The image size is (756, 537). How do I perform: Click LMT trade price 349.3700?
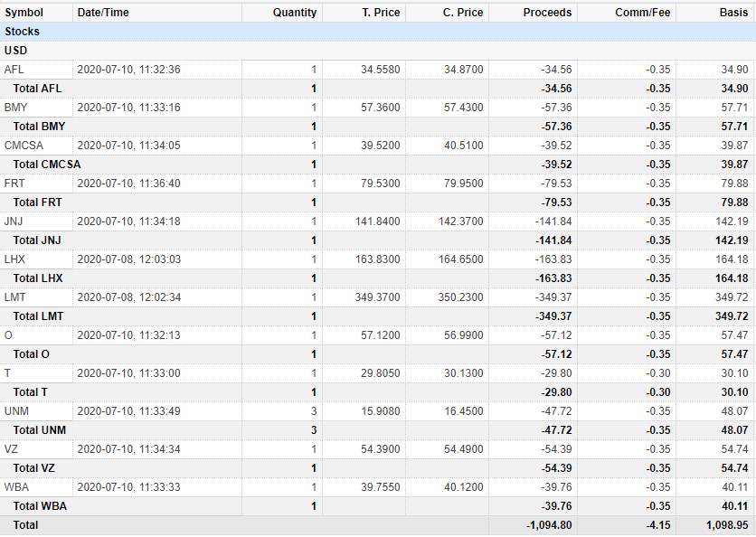[377, 297]
